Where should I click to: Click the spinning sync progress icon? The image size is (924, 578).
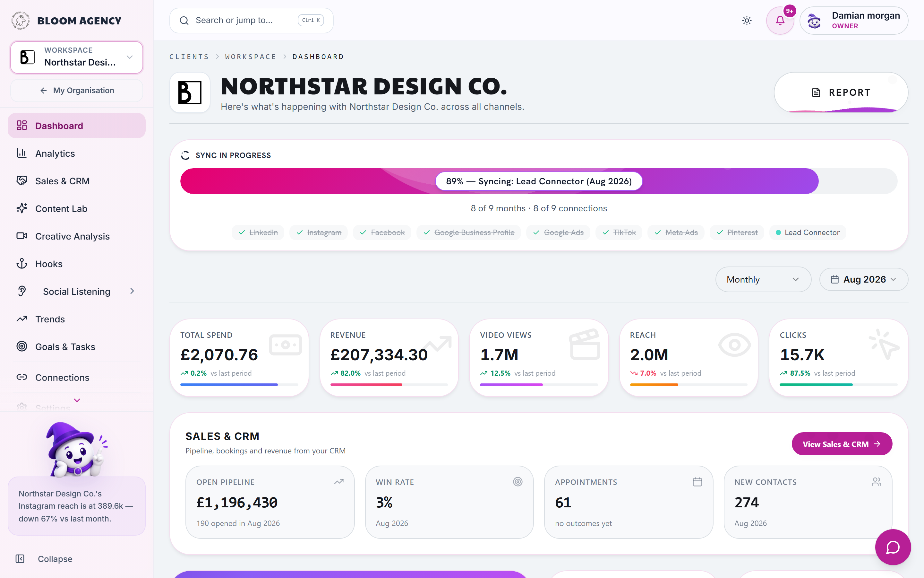click(185, 155)
